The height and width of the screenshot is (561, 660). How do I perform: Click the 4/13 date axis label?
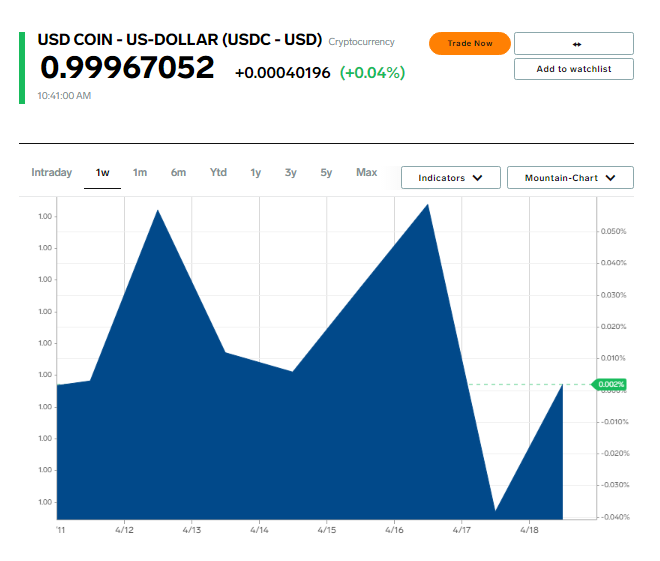(x=192, y=530)
